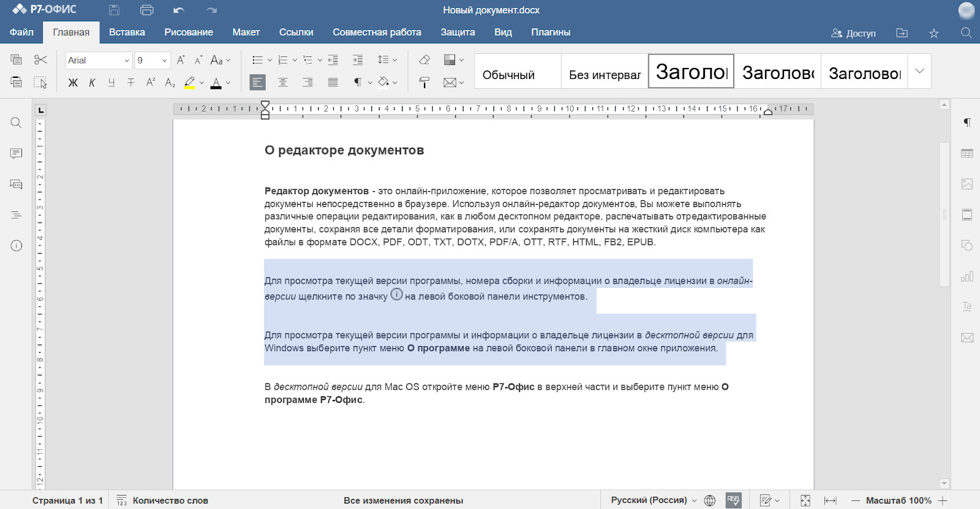The width and height of the screenshot is (980, 509).
Task: Click the Print icon in title bar
Action: coord(147,10)
